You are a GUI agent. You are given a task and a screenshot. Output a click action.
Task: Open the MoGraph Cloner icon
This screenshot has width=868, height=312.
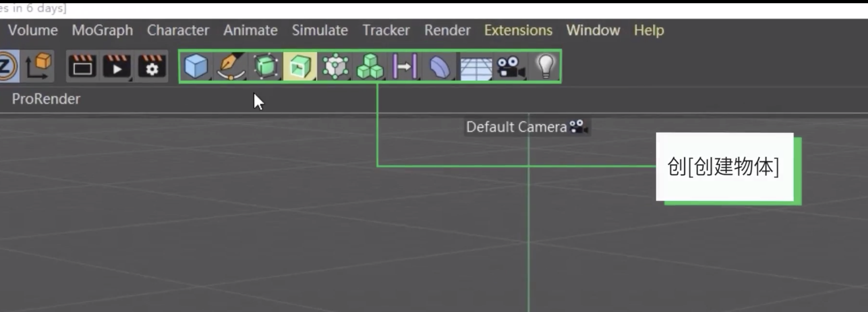click(335, 66)
